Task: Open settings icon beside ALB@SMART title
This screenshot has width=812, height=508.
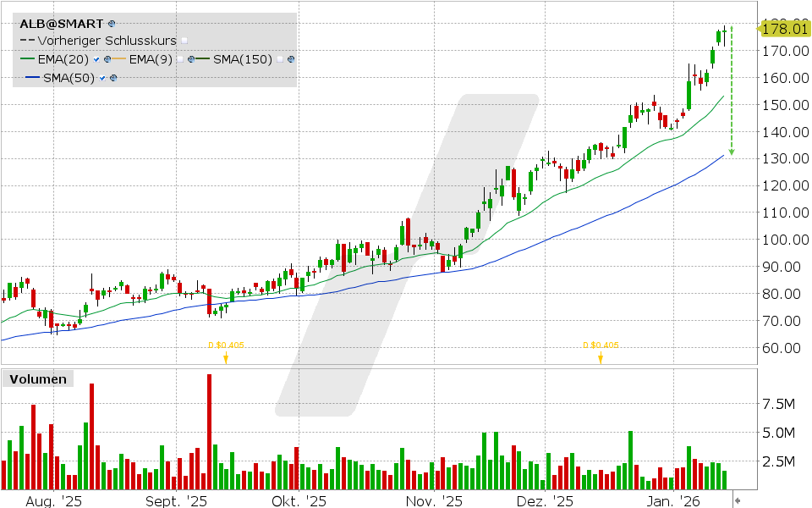Action: (111, 23)
